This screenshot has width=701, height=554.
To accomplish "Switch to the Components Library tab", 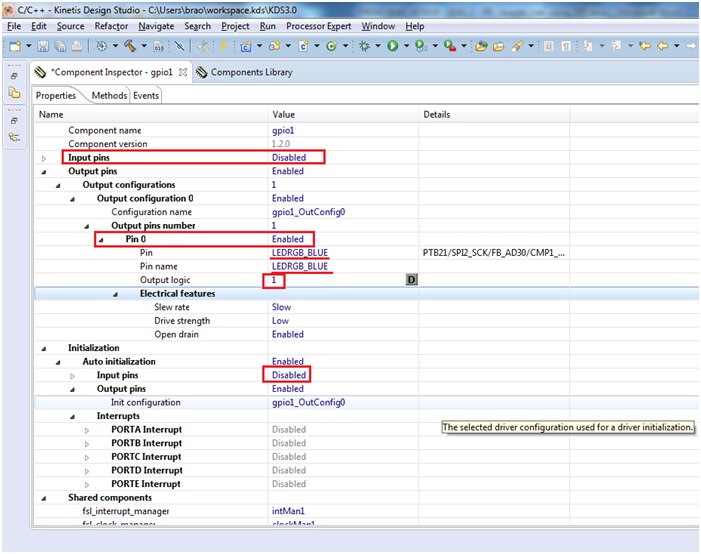I will coord(245,72).
